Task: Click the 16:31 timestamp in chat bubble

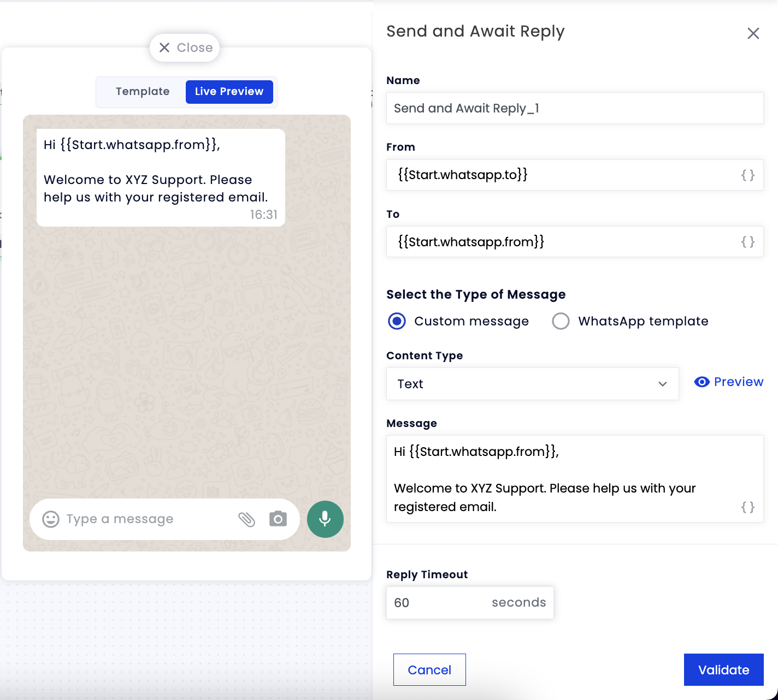Action: coord(264,215)
